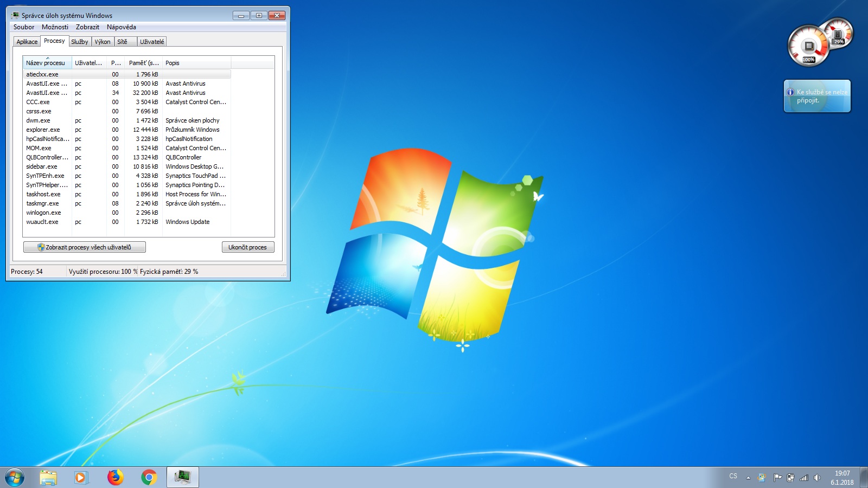Open the Uživatelé tab
The height and width of the screenshot is (488, 868).
pos(152,42)
